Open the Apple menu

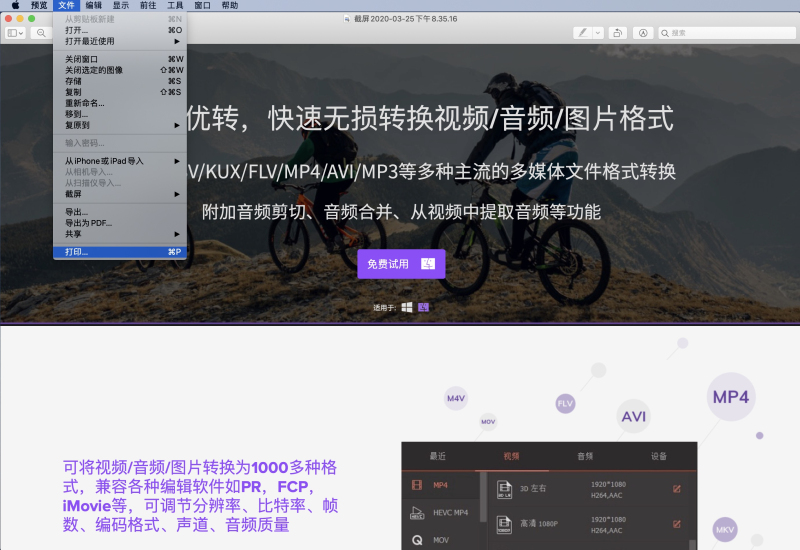(x=15, y=5)
